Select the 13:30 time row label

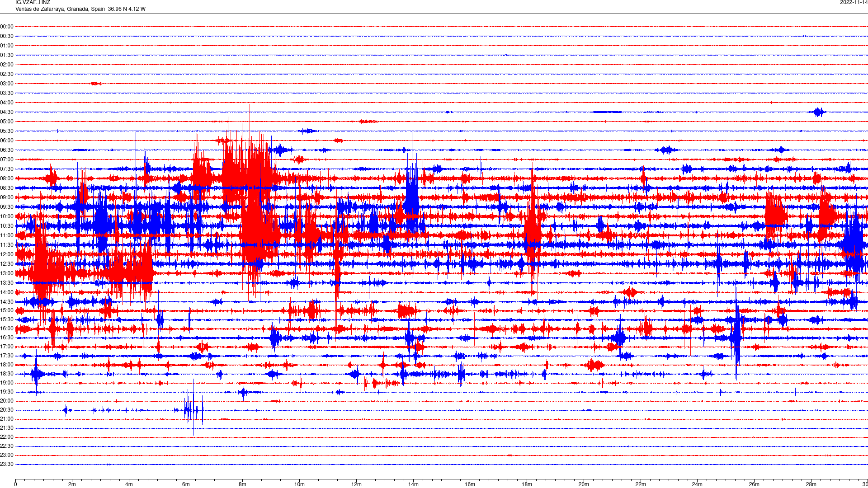7,283
